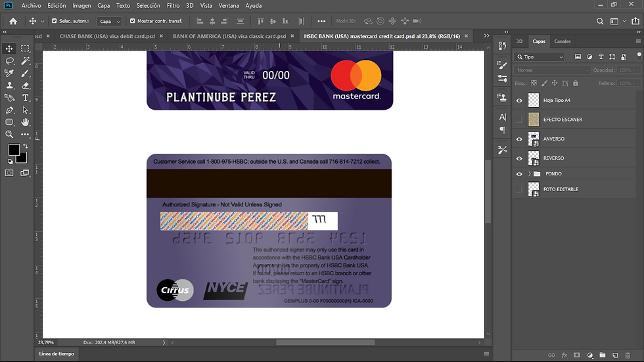Hide the Hoja Tipo A4 layer
Screen dimensions: 644x362
tap(519, 101)
